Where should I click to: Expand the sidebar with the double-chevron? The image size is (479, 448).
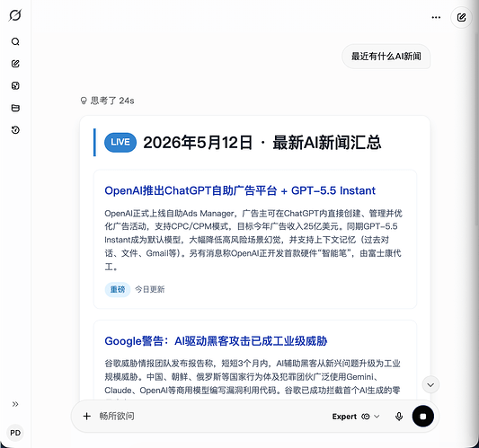(15, 404)
